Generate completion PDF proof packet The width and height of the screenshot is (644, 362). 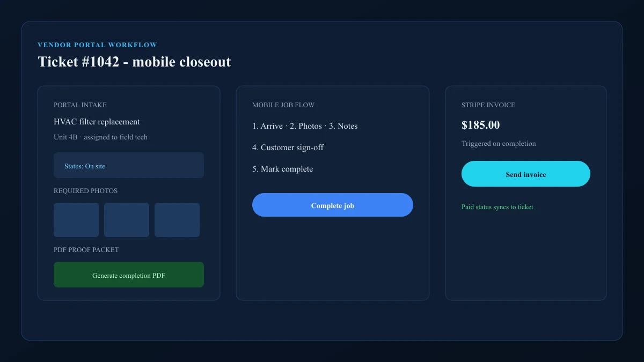pos(129,275)
